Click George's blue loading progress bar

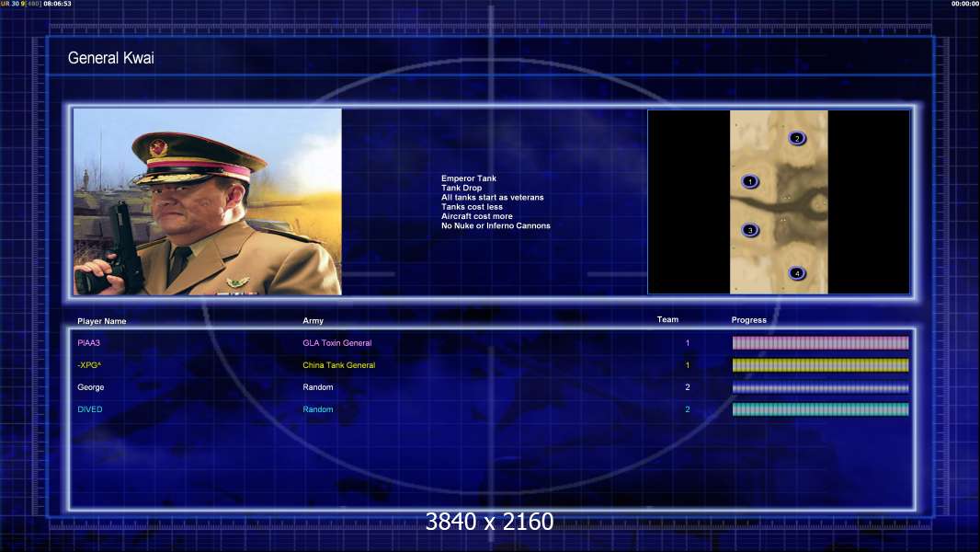coord(821,387)
